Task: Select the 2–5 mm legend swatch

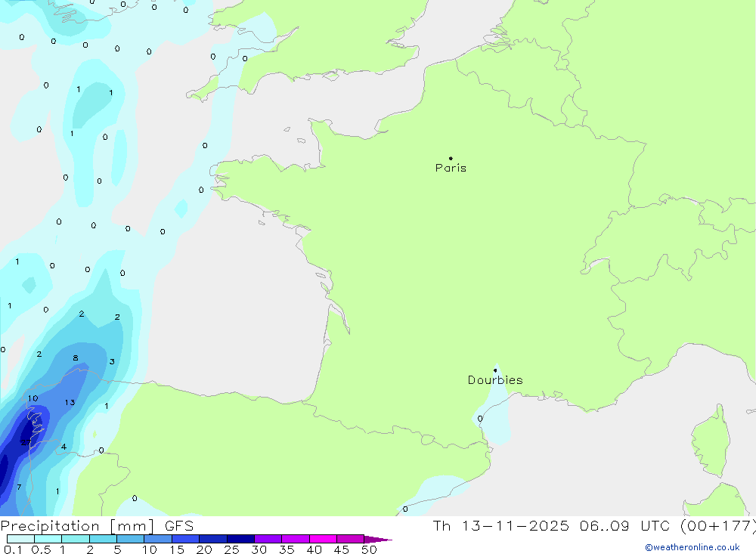Action: (x=103, y=539)
